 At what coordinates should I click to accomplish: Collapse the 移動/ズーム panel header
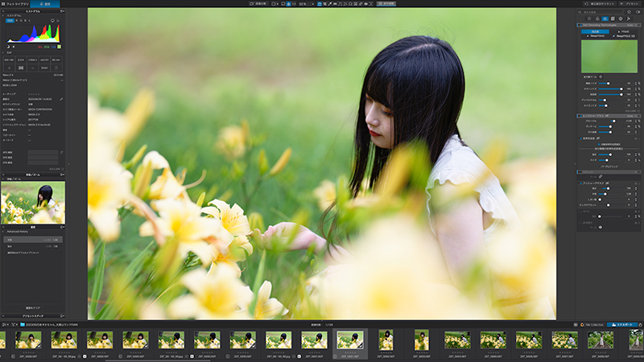tap(33, 175)
